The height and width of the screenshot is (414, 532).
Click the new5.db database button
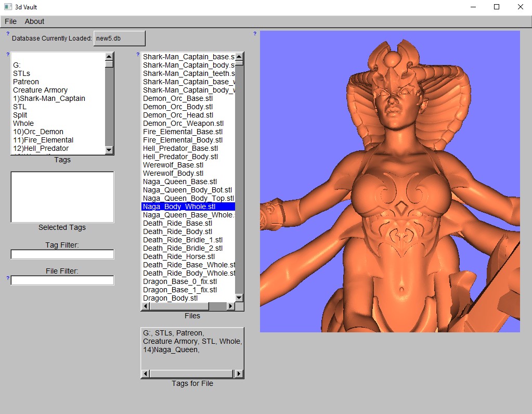[119, 38]
